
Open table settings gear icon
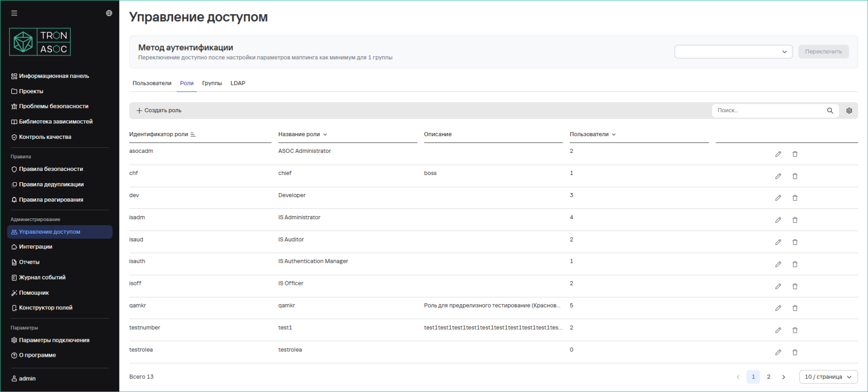click(849, 111)
